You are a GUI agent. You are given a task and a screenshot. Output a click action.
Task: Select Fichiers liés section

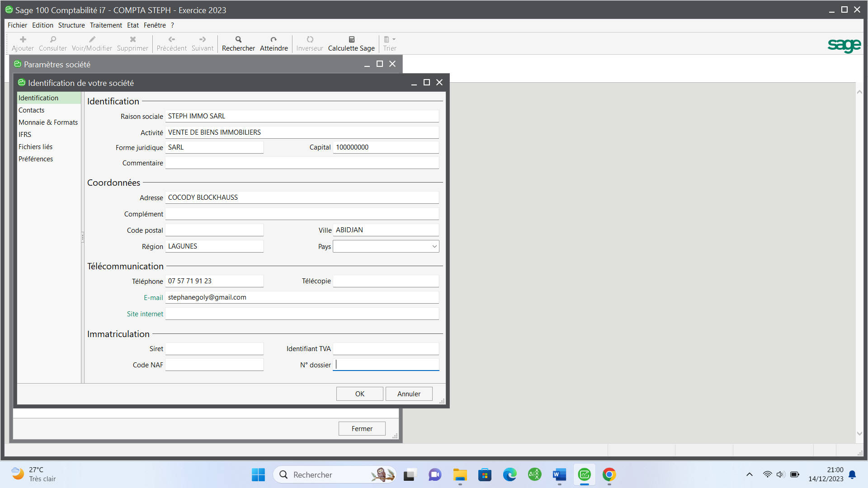pos(49,147)
